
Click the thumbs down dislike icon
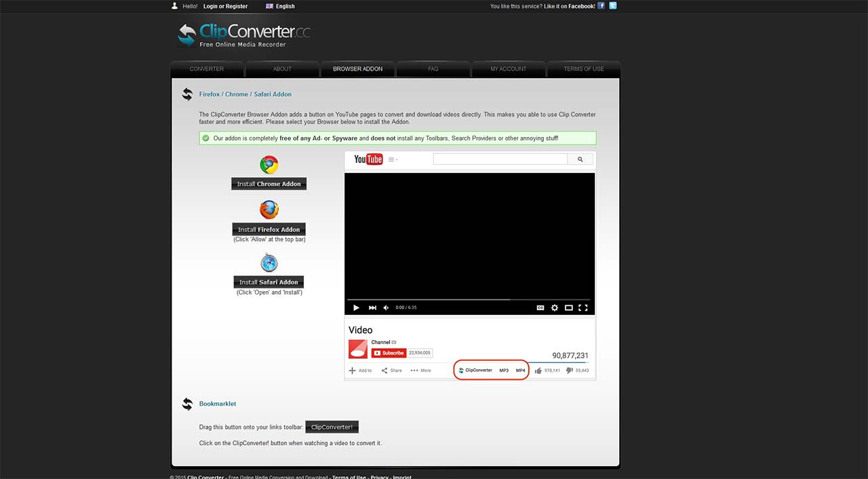click(x=570, y=370)
